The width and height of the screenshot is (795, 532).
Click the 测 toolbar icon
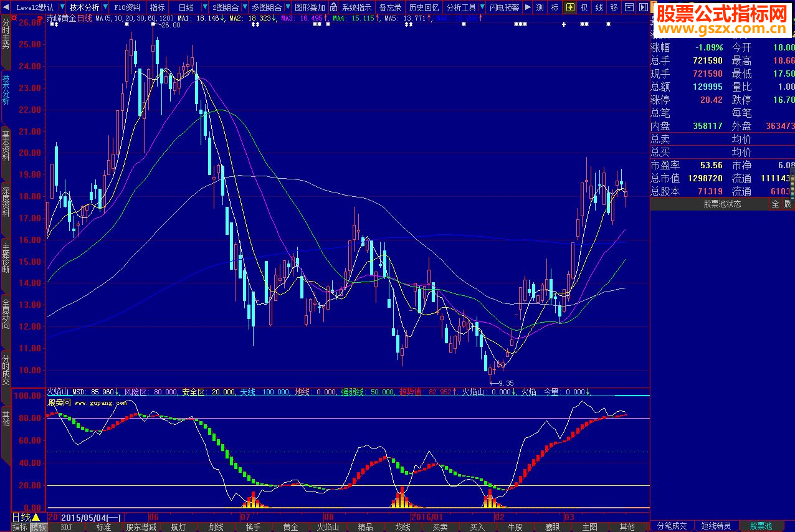(540, 7)
